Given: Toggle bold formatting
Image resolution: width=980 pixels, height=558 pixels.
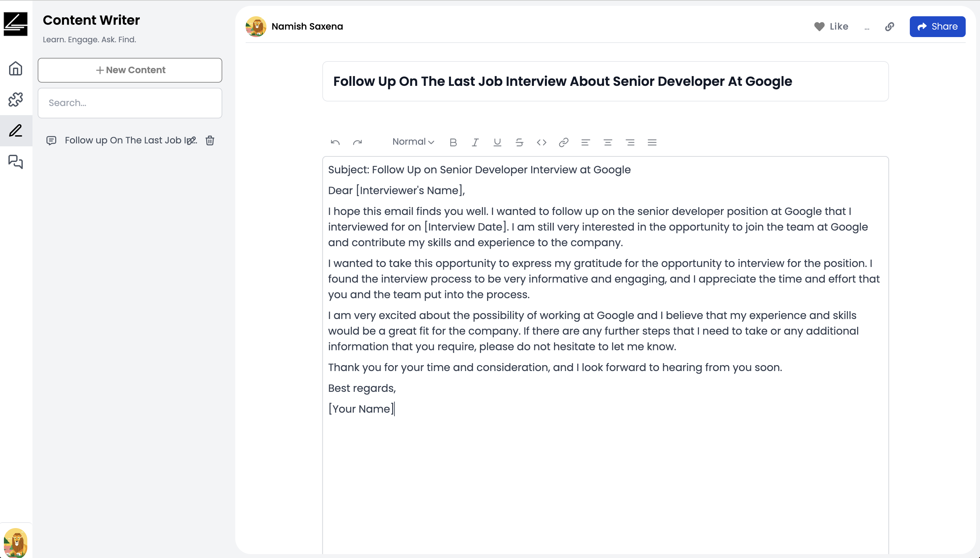Looking at the screenshot, I should click(x=453, y=142).
